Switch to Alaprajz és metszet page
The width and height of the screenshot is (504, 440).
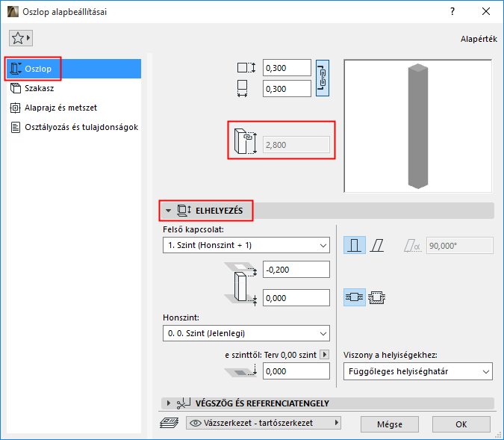click(74, 108)
